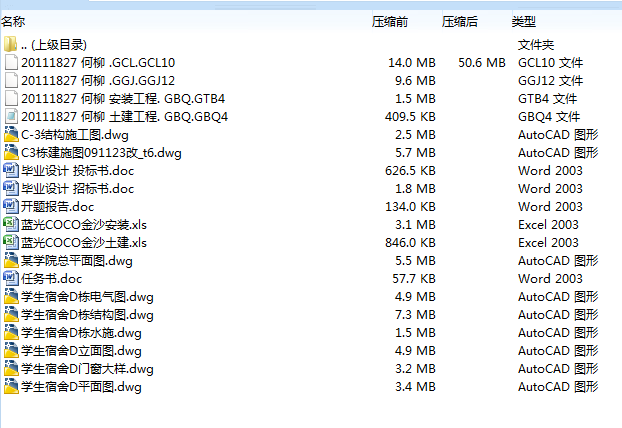Click the parent directory folder icon

point(11,45)
